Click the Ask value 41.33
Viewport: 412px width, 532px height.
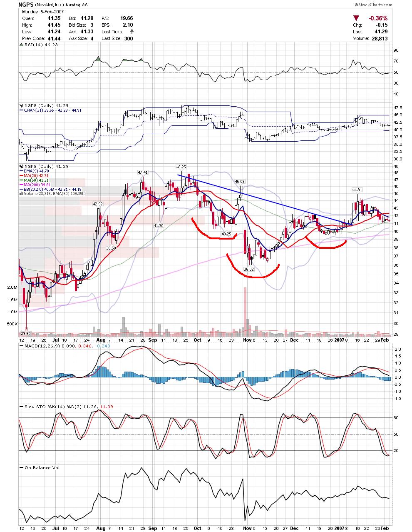click(x=87, y=32)
